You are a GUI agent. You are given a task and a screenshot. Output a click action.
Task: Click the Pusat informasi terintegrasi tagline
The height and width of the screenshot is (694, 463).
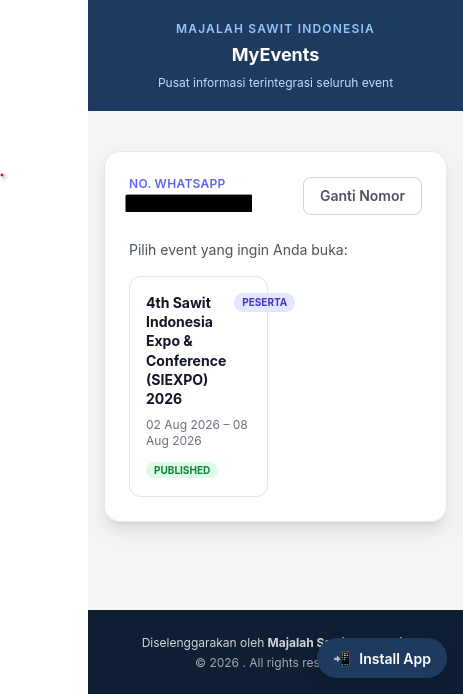click(x=275, y=83)
